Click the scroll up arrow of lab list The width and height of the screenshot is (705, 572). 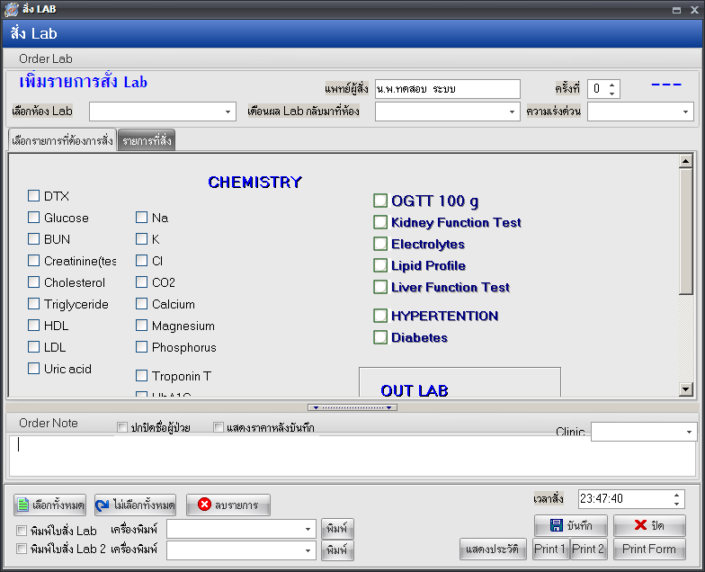[686, 161]
